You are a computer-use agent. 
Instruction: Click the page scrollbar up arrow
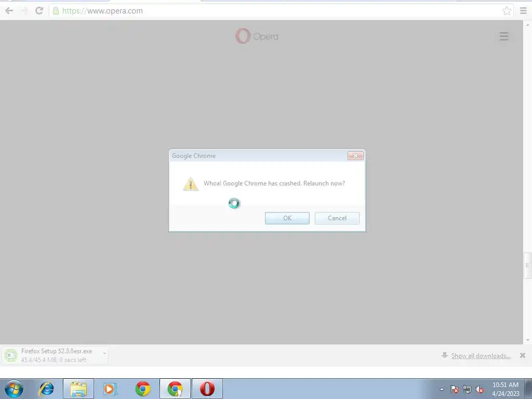point(528,25)
